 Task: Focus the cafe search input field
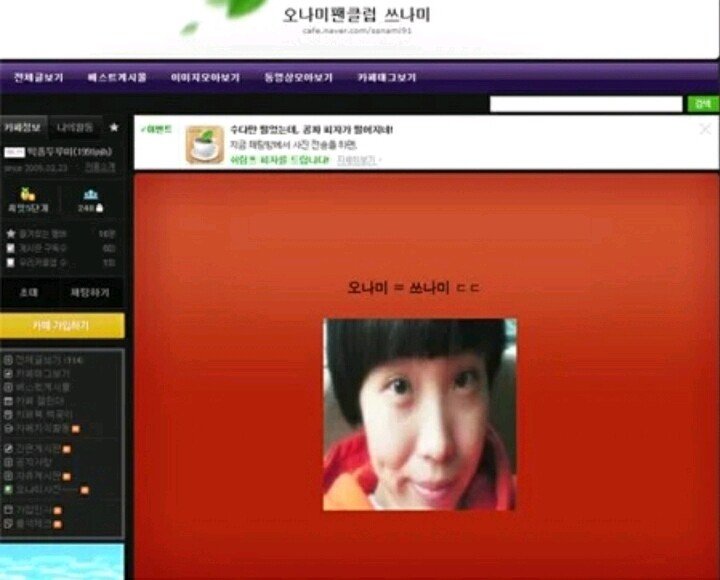click(x=586, y=104)
